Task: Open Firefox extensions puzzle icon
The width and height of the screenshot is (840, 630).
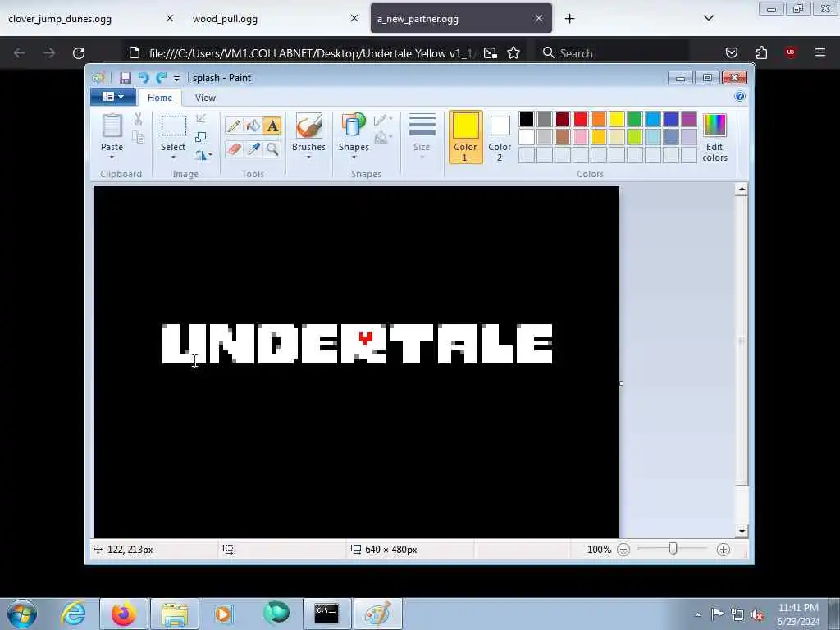Action: point(761,52)
